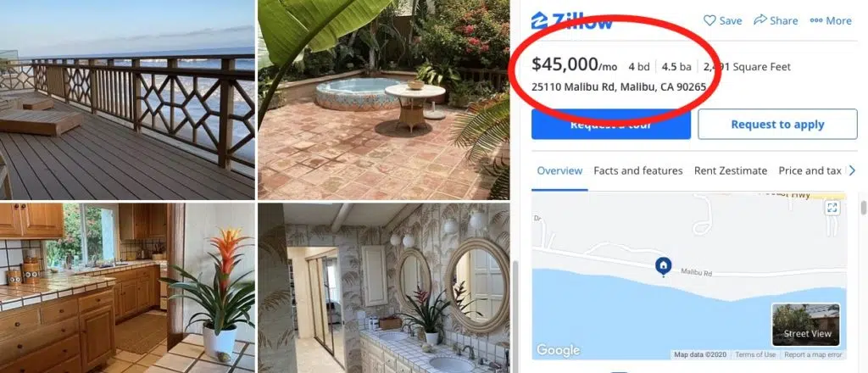Show more tabs with right chevron
This screenshot has width=868, height=373.
(852, 171)
